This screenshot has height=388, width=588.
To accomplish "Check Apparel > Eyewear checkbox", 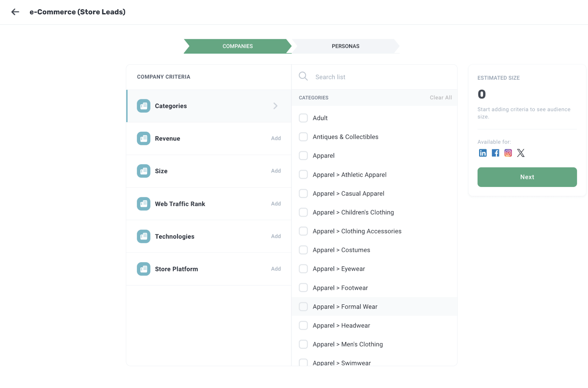I will 303,269.
